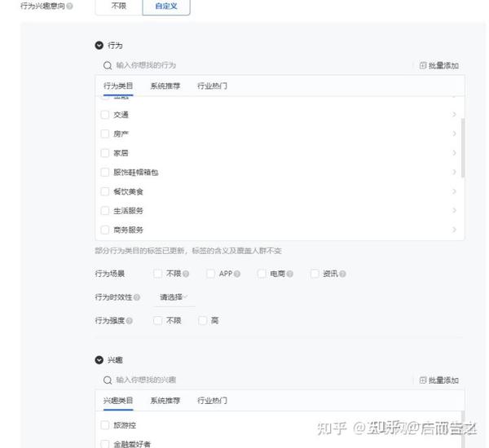Image resolution: width=489 pixels, height=448 pixels.
Task: Check the 商务服务 checkbox
Action: point(105,230)
